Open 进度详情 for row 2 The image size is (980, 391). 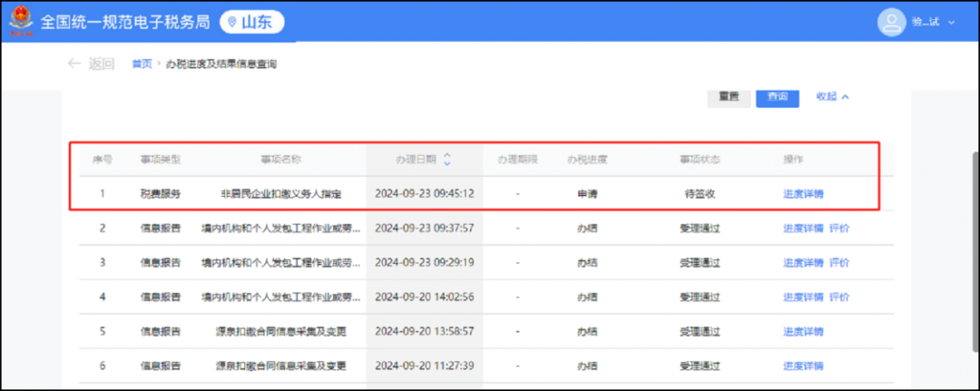[803, 229]
